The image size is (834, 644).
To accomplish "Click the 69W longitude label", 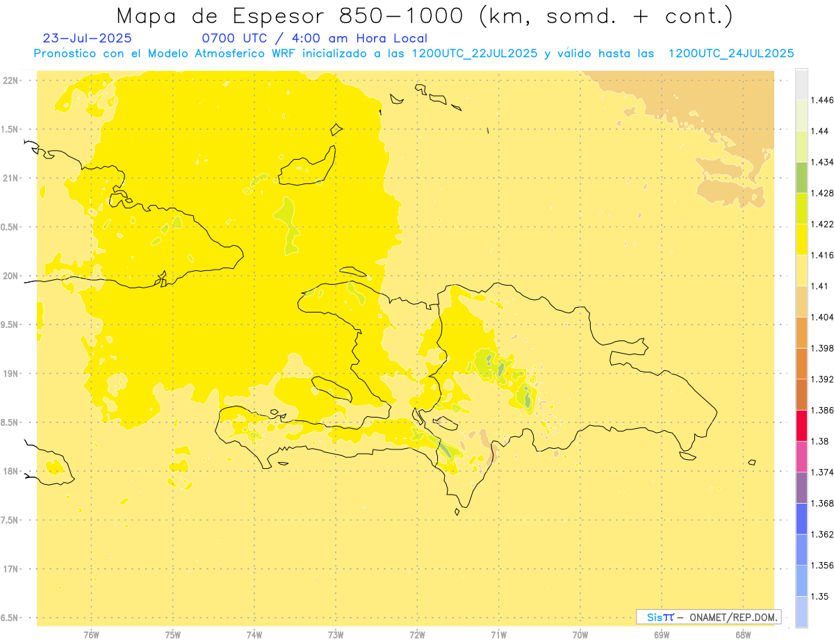I will (x=662, y=635).
